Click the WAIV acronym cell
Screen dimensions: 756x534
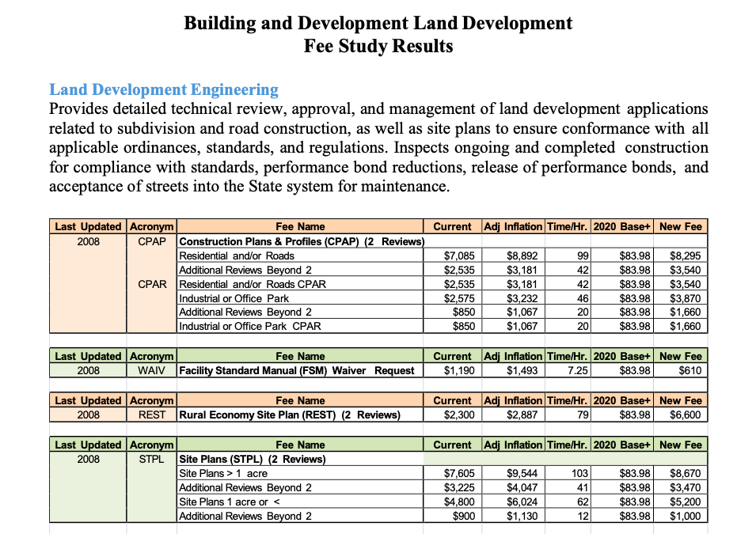(151, 370)
